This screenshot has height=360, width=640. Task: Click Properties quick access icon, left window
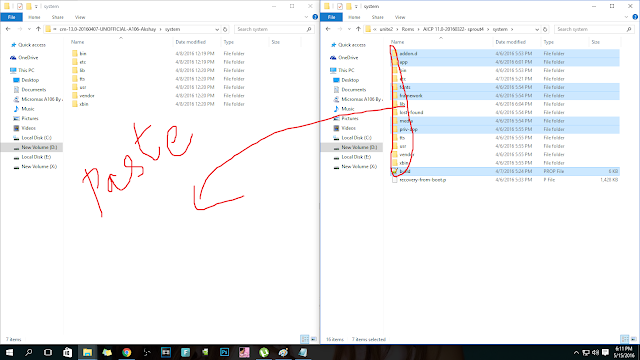(20, 6)
